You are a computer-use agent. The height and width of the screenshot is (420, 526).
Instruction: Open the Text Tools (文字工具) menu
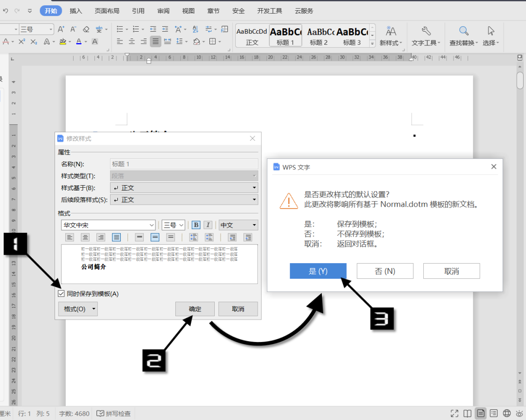tap(426, 36)
